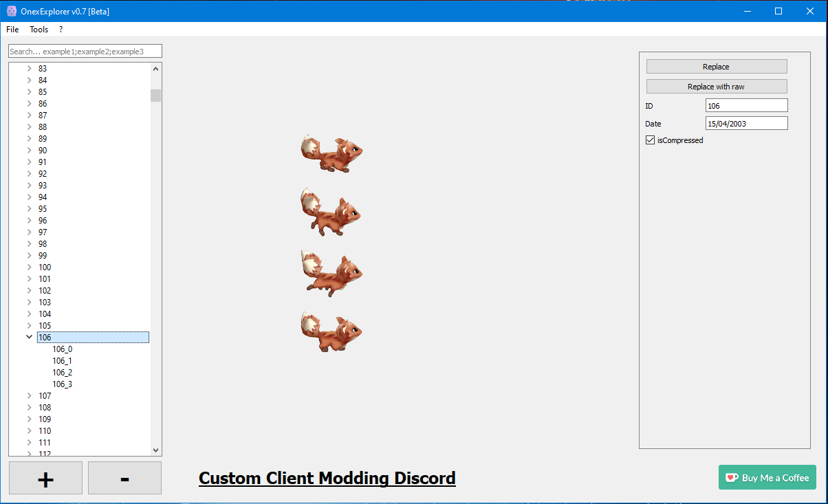Open the File menu
828x504 pixels.
12,30
